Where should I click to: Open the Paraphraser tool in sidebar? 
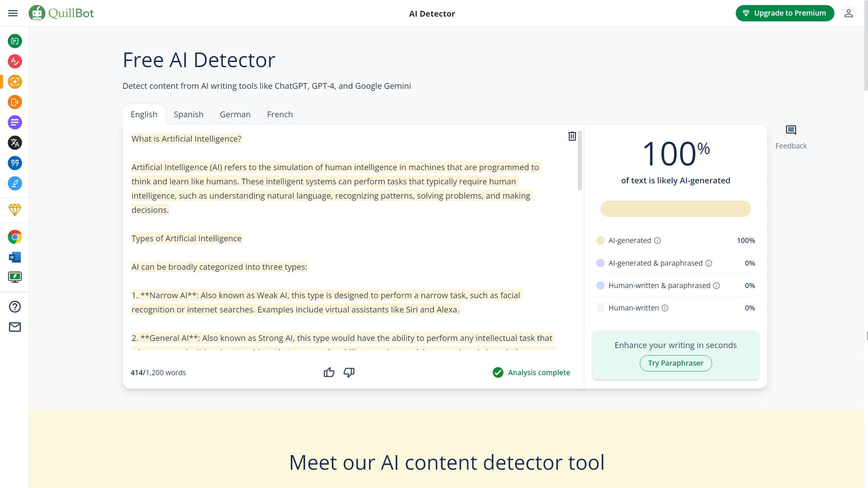pyautogui.click(x=15, y=41)
